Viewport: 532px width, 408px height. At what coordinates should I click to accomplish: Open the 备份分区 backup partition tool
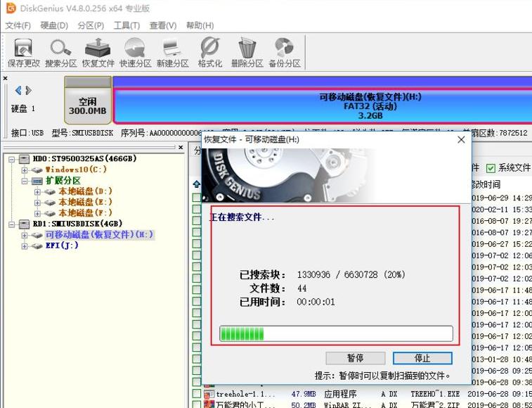pos(285,48)
